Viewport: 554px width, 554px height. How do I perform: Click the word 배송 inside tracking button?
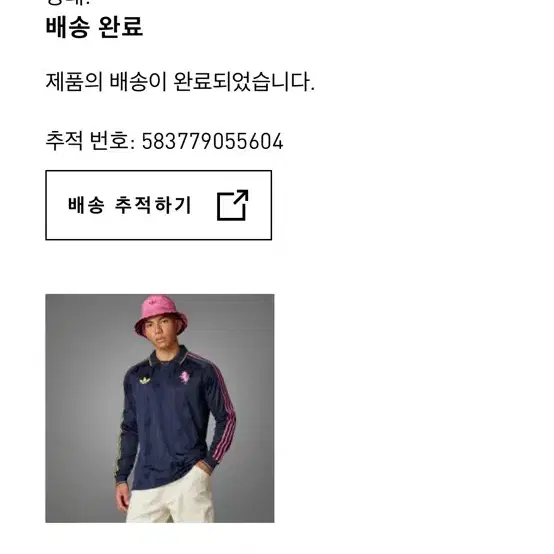86,205
